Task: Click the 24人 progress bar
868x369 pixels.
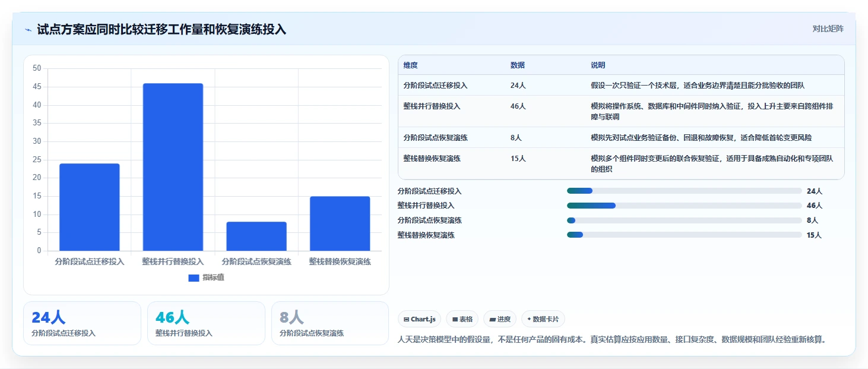Action: (684, 191)
